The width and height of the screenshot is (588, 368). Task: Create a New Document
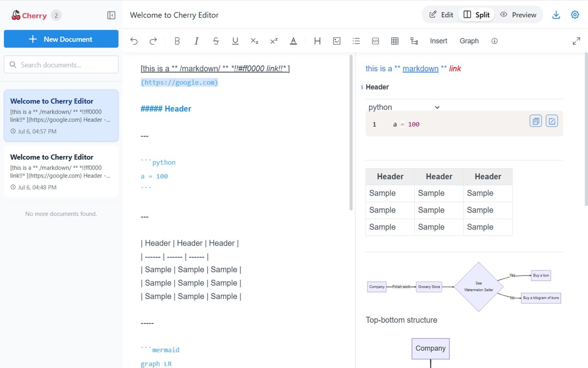61,39
